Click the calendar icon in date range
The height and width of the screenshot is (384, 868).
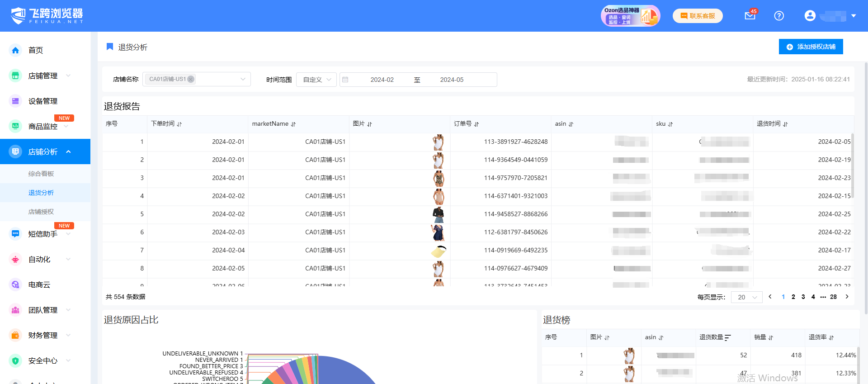click(x=345, y=80)
